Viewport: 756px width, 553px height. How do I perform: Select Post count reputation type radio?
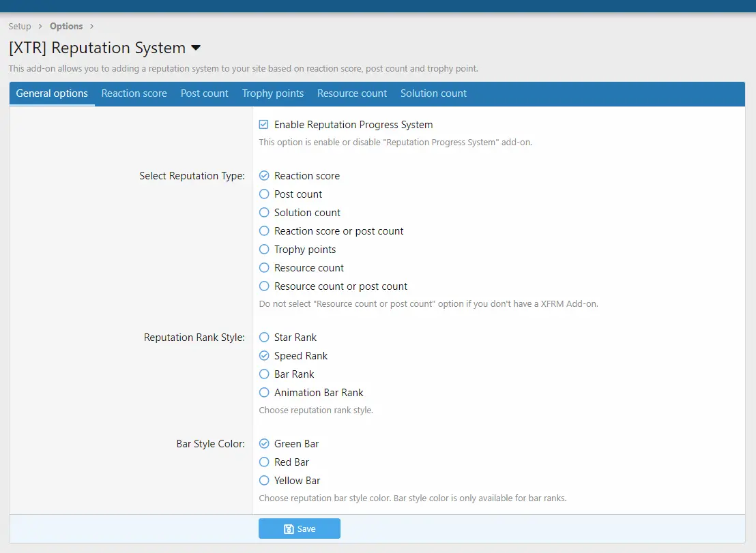coord(264,194)
